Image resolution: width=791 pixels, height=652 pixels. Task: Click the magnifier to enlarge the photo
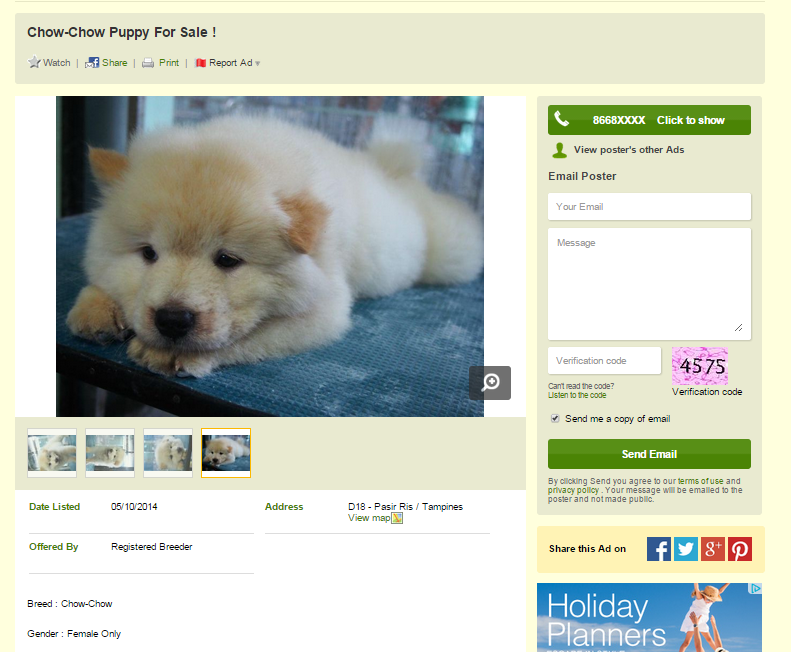click(x=490, y=383)
